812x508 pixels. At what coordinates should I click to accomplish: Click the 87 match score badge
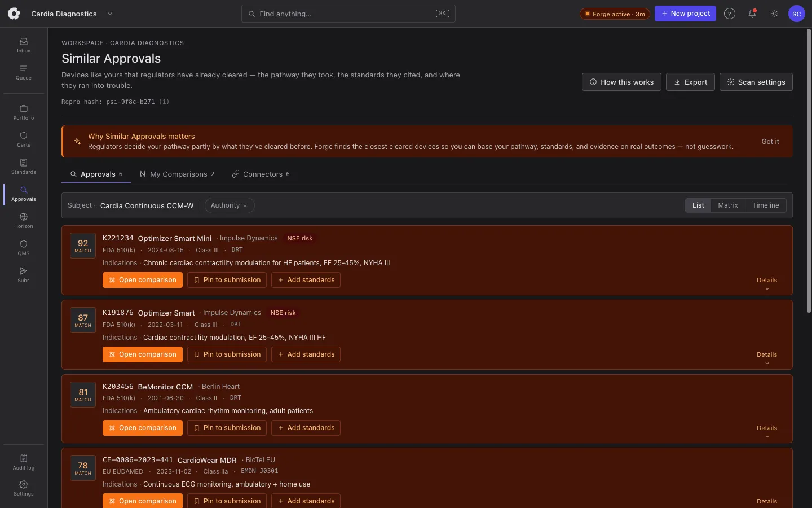point(83,320)
